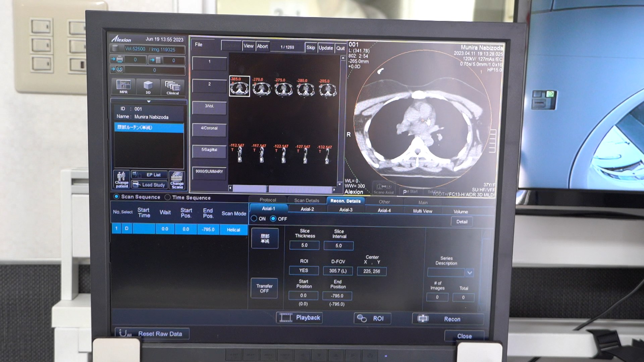Open the EP List

(x=149, y=175)
